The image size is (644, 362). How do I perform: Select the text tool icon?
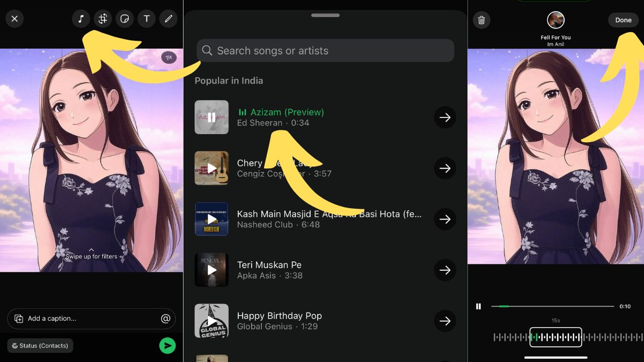pyautogui.click(x=147, y=19)
